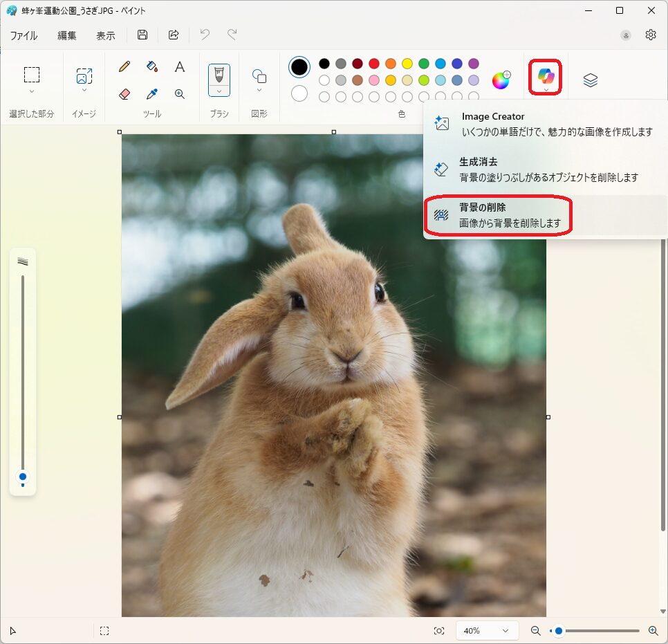Click the Image resize tool icon

point(84,76)
